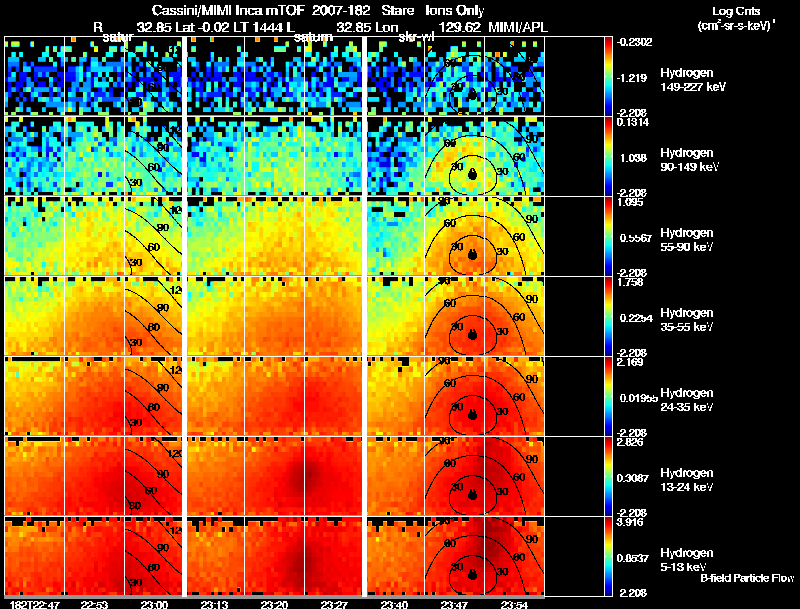Click Saturn marker in the 13-24 keV panel
The width and height of the screenshot is (800, 609).
(x=472, y=494)
